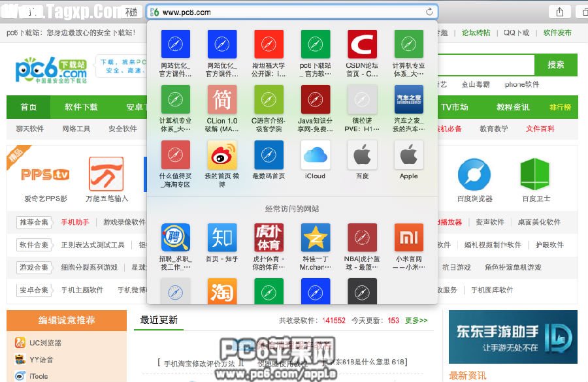This screenshot has height=382, width=588.
Task: Open the 最数码首页 favorite
Action: pyautogui.click(x=269, y=155)
